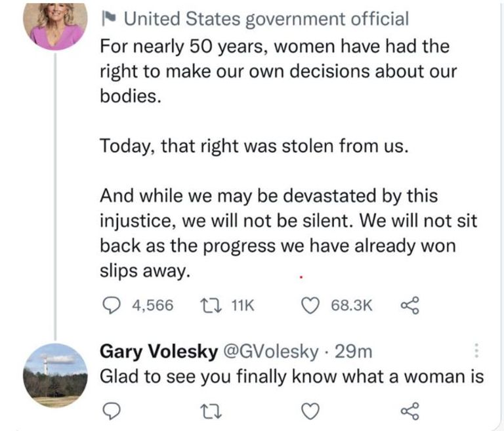Retweet Gary Volesky's reply

point(209,411)
